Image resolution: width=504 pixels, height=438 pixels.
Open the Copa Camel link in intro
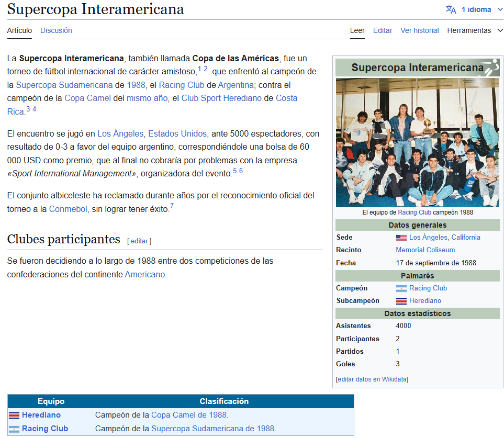(88, 98)
